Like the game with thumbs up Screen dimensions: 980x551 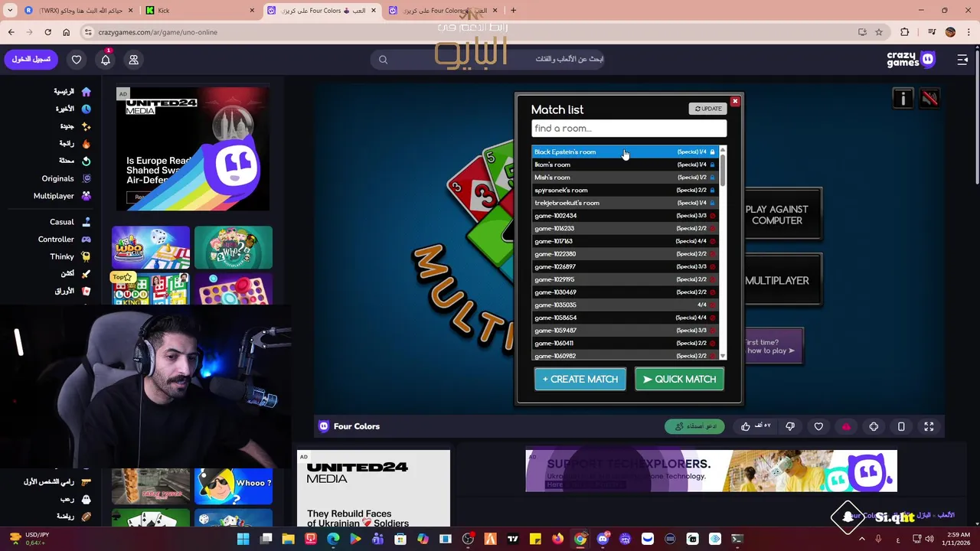(x=756, y=426)
